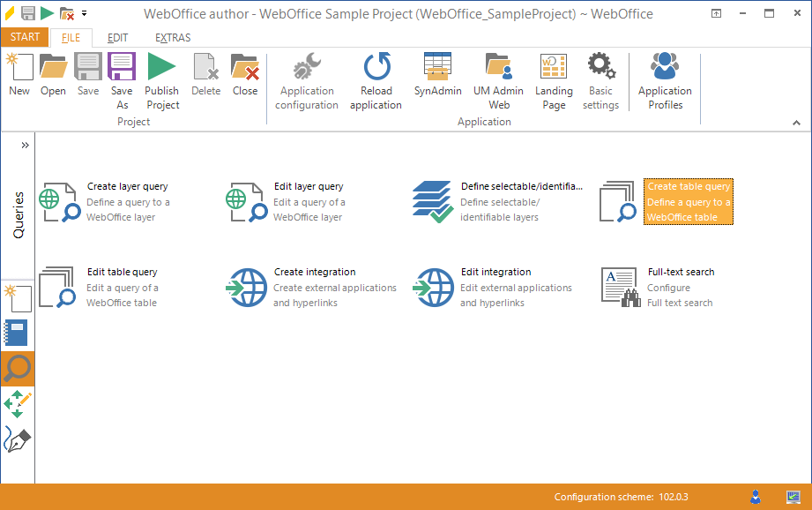Screen dimensions: 812x510
Task: Open the Landing Page tool
Action: [554, 79]
